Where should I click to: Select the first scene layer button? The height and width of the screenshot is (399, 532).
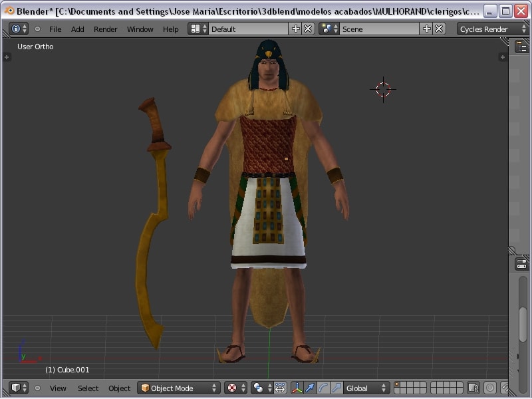pyautogui.click(x=397, y=385)
